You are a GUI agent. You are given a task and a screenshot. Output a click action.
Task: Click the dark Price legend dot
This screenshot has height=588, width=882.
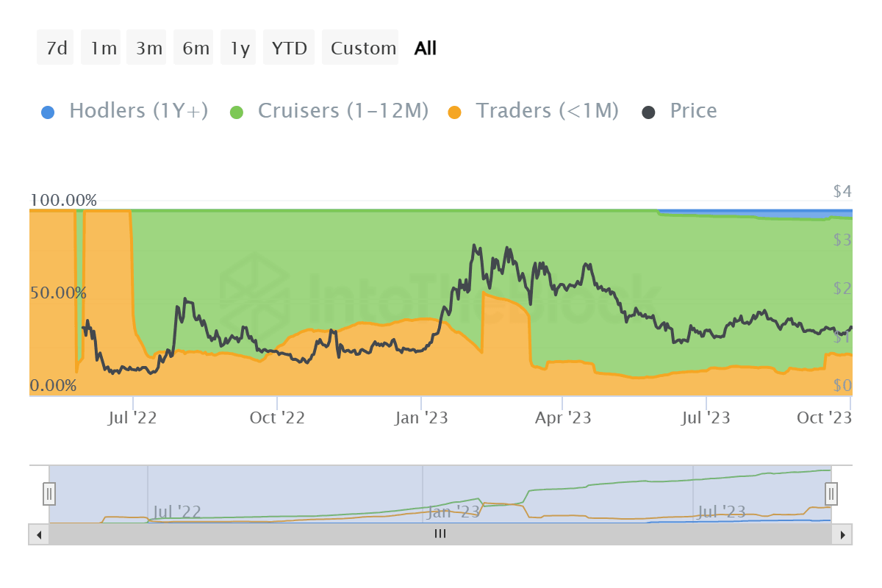tap(649, 112)
